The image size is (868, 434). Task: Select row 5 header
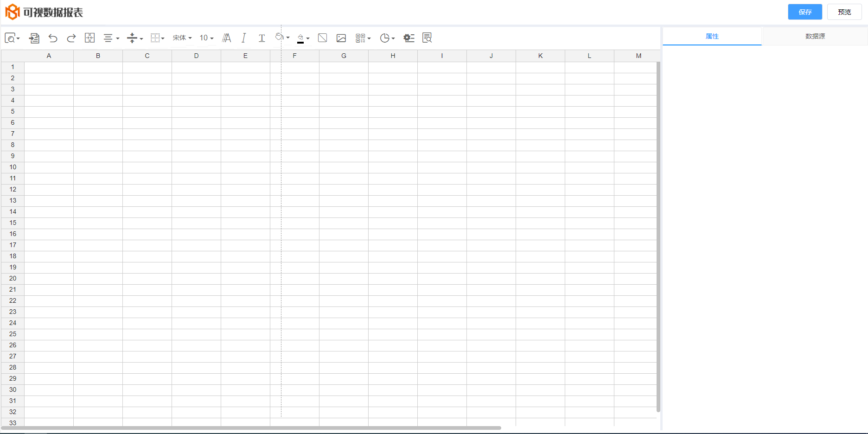tap(13, 112)
